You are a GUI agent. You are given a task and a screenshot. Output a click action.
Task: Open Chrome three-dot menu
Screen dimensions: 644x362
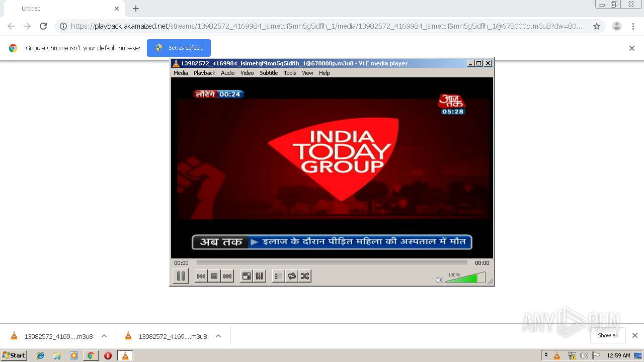[633, 26]
